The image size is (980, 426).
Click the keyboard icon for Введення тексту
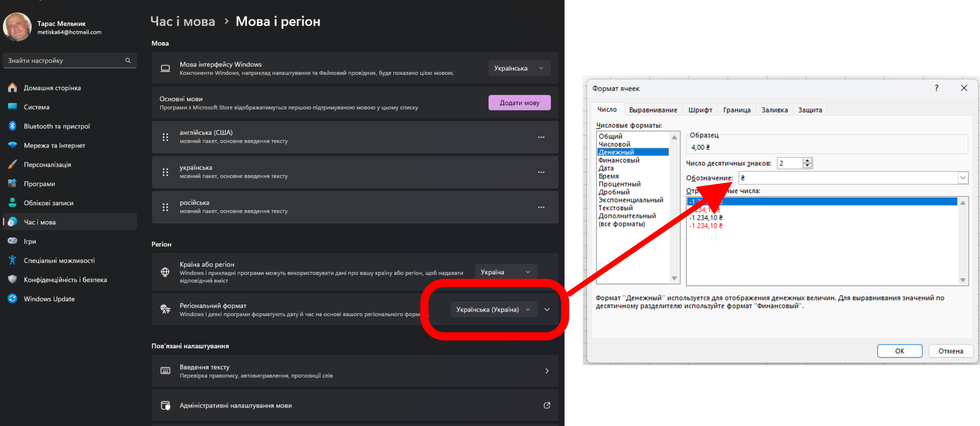pyautogui.click(x=165, y=371)
